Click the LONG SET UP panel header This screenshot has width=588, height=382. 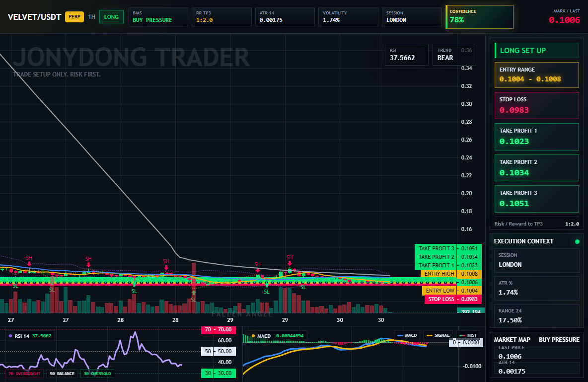[x=537, y=50]
